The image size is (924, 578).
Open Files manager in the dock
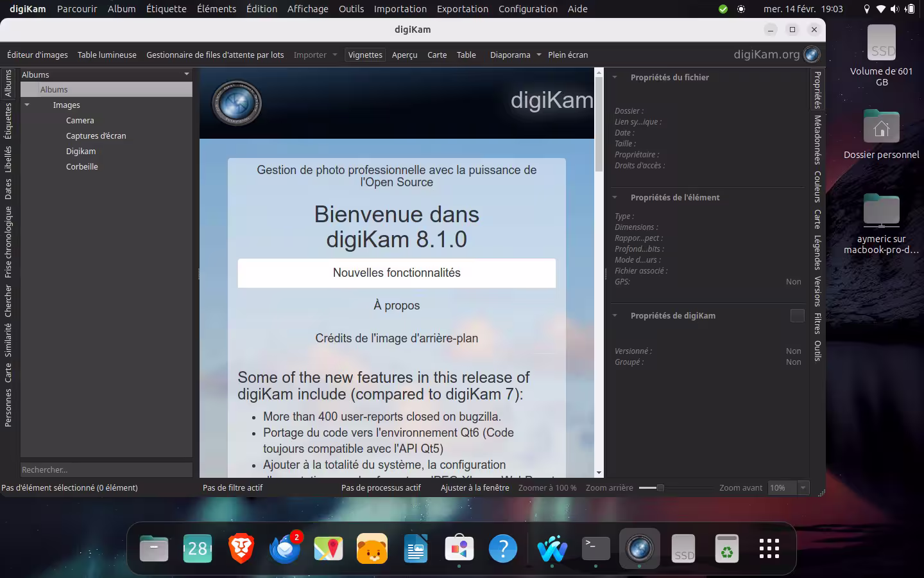154,548
